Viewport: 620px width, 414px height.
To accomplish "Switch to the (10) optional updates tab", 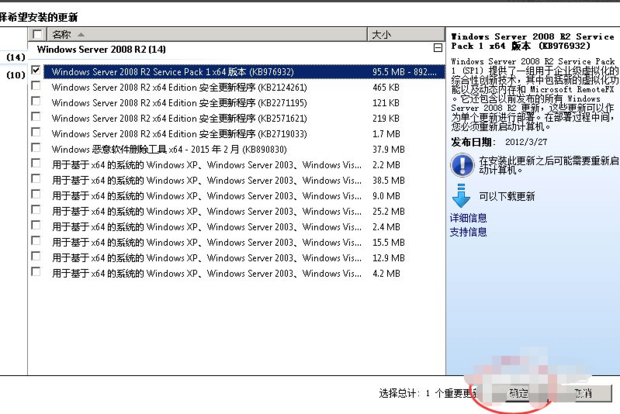I will 16,75.
